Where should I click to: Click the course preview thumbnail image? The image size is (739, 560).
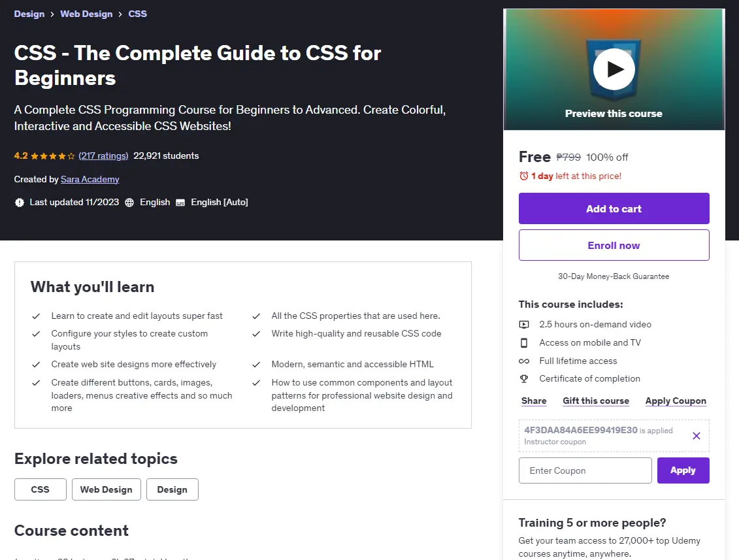[614, 69]
